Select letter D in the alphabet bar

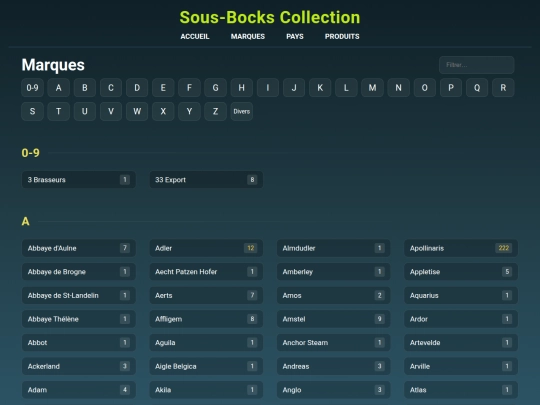137,88
